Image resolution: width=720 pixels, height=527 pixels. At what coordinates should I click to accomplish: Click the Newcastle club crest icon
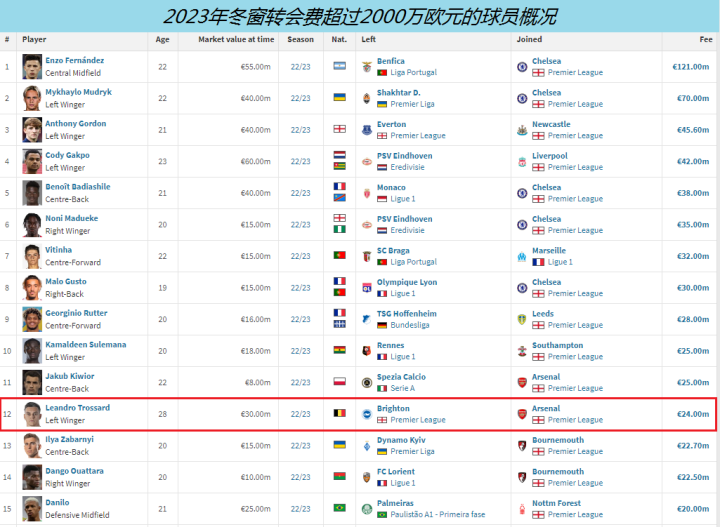[521, 130]
